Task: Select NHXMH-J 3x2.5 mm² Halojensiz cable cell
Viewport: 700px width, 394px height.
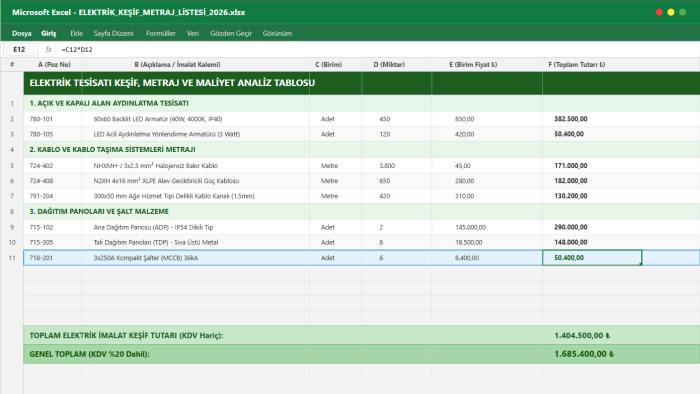Action: coord(156,166)
